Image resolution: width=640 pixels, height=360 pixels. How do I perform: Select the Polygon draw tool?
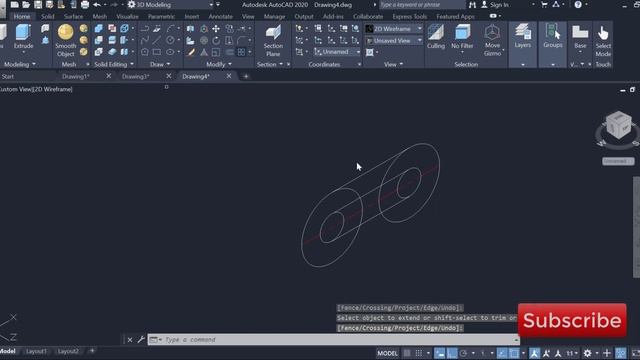144,52
